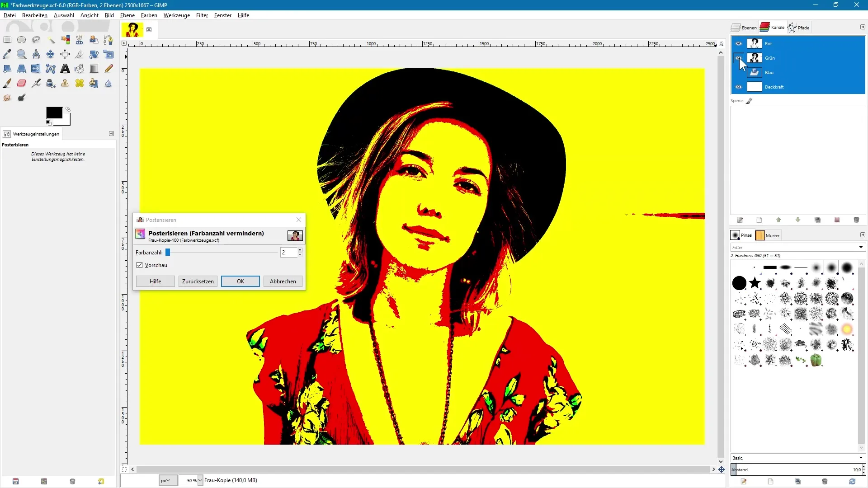Select the Ink tool
The width and height of the screenshot is (868, 488).
pyautogui.click(x=51, y=83)
